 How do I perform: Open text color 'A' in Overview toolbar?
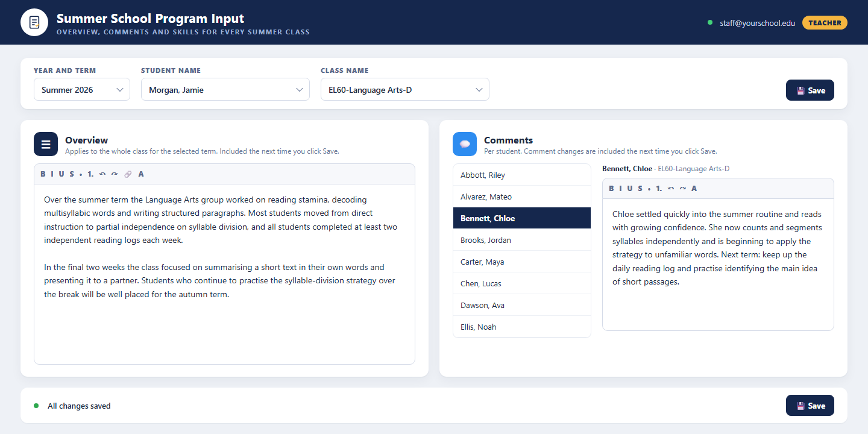141,174
